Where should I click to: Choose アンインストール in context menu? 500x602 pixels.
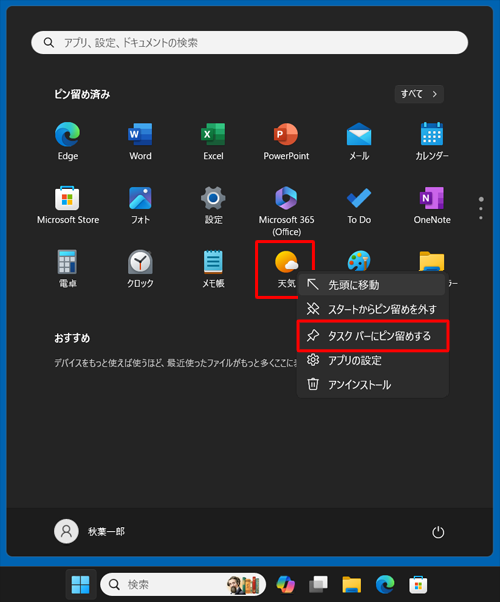372,384
